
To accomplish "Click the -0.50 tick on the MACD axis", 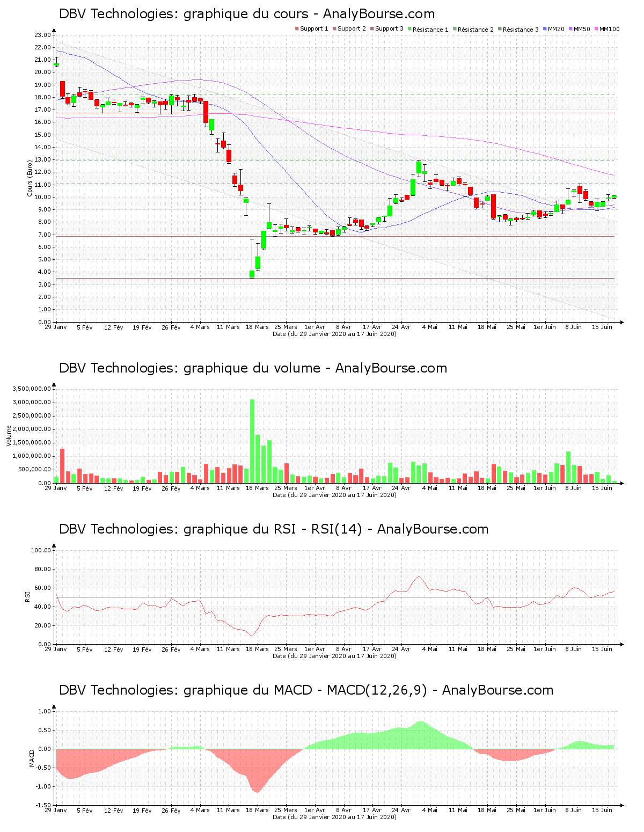I will point(45,768).
